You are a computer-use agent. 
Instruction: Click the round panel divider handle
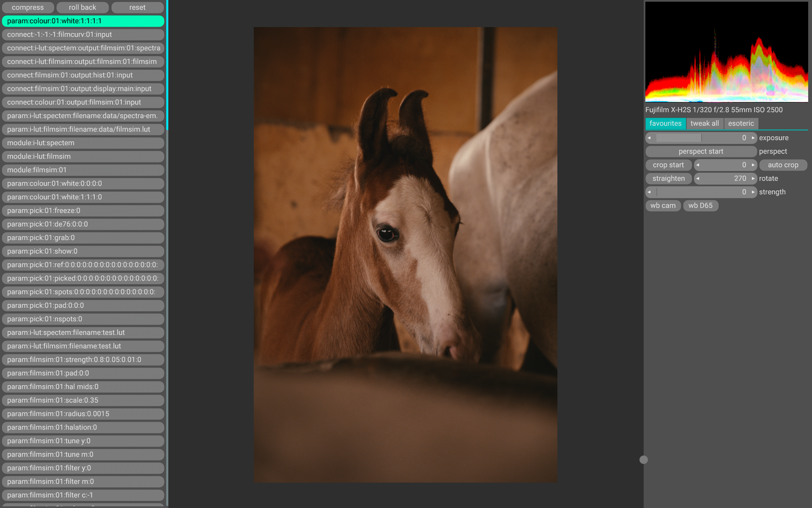[644, 460]
